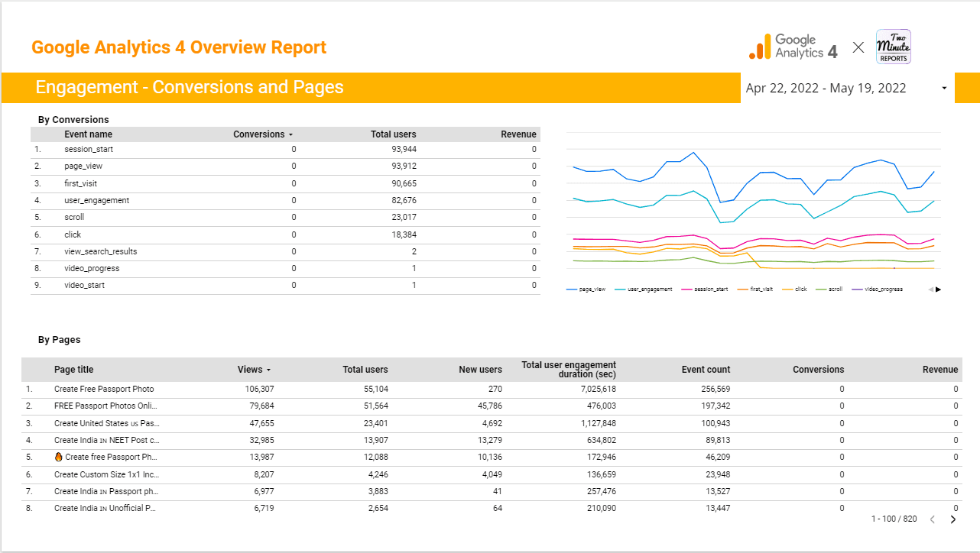This screenshot has width=980, height=553.
Task: Click Conversions header in pages table
Action: (x=818, y=370)
